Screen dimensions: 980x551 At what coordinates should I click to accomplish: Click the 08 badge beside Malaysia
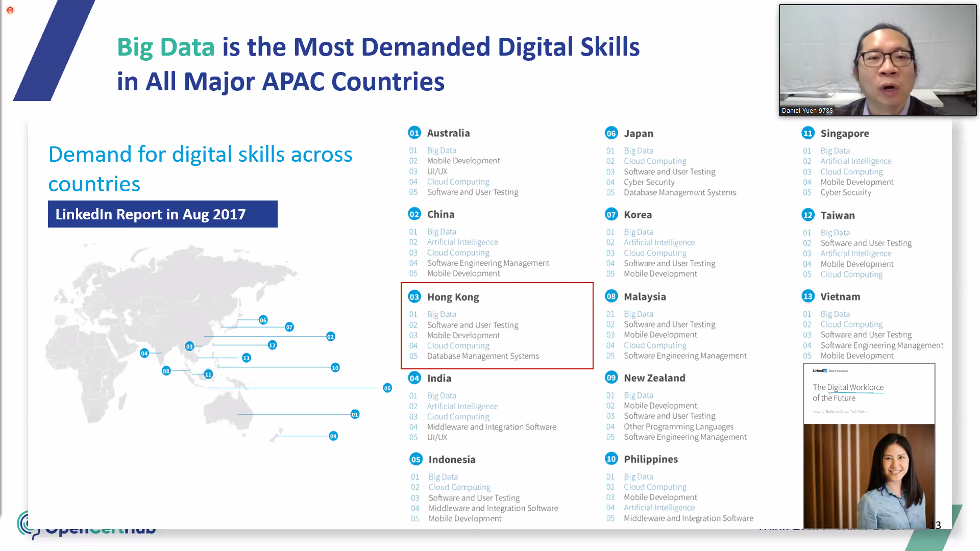click(611, 296)
